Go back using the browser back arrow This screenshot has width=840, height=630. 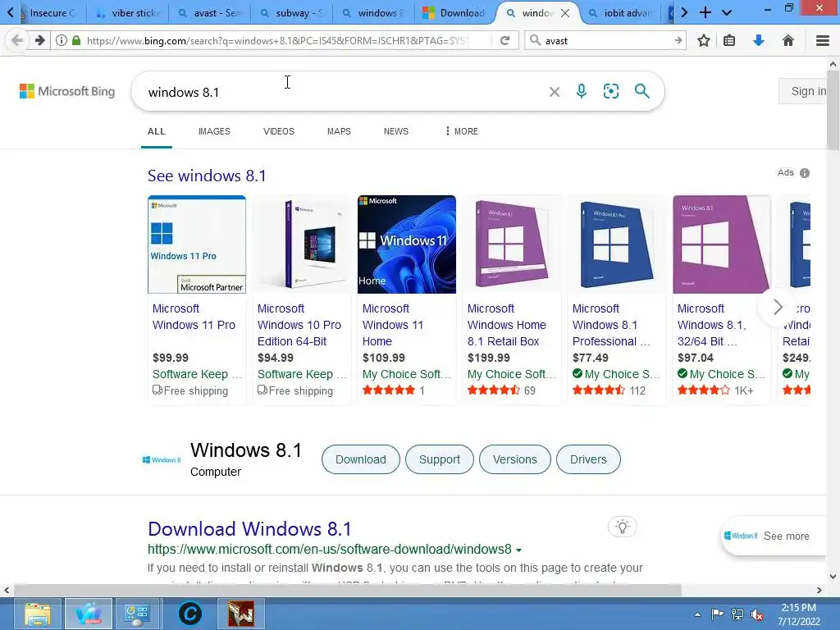[17, 40]
